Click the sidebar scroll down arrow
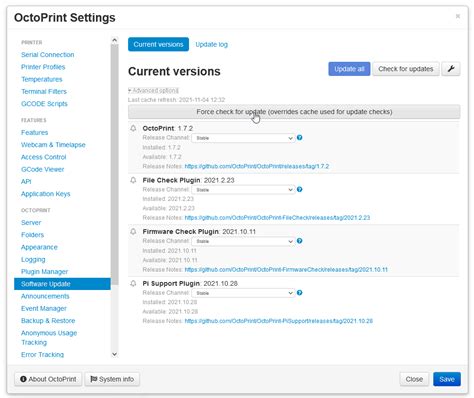The height and width of the screenshot is (398, 474). [x=114, y=354]
